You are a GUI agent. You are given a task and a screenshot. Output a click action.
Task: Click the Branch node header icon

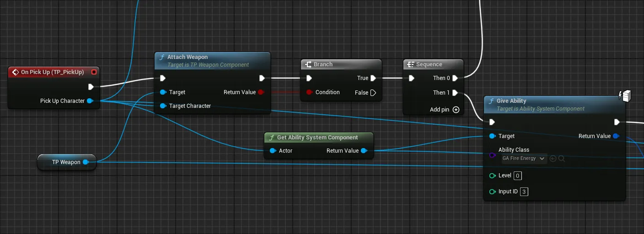(308, 64)
